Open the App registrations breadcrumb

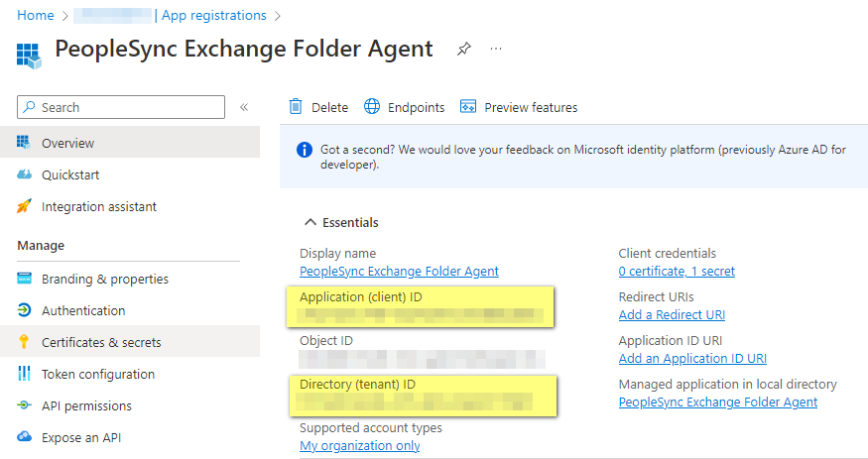[213, 16]
